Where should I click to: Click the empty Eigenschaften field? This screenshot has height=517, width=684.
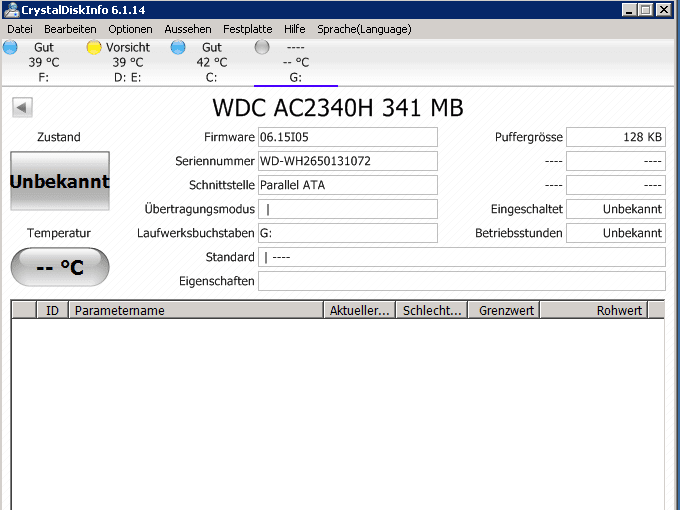[x=462, y=281]
